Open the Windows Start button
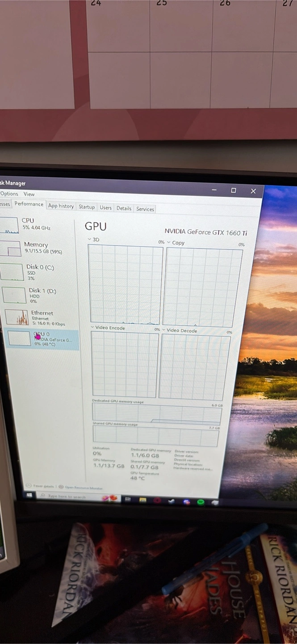This screenshot has height=644, width=297. tap(29, 495)
